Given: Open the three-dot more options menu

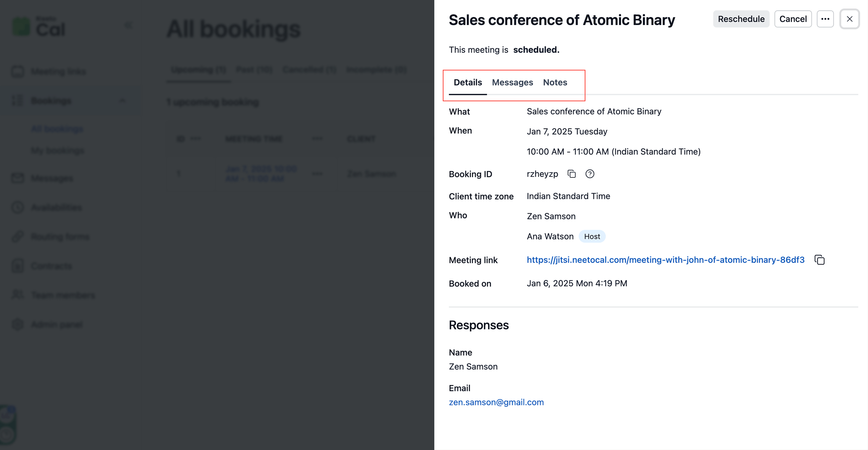Looking at the screenshot, I should (x=825, y=19).
